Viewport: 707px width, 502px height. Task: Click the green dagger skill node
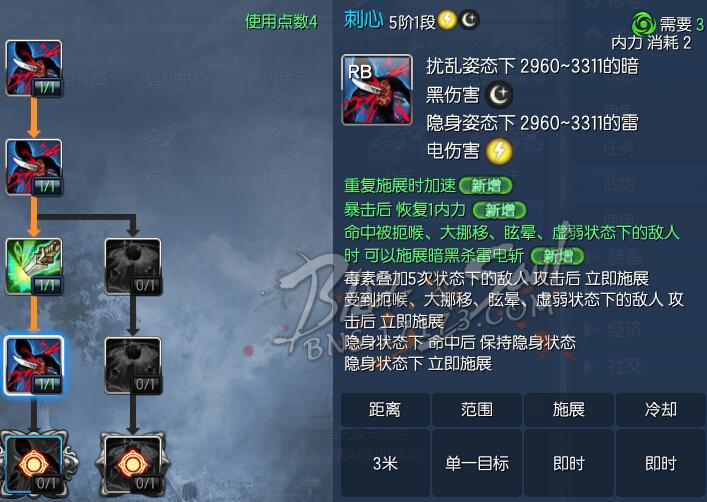tap(34, 266)
